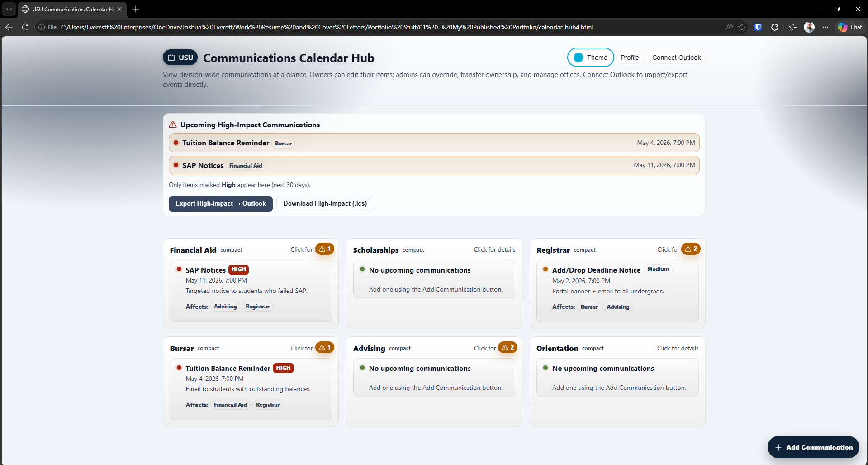
Task: Click the browser profile avatar
Action: tap(809, 27)
